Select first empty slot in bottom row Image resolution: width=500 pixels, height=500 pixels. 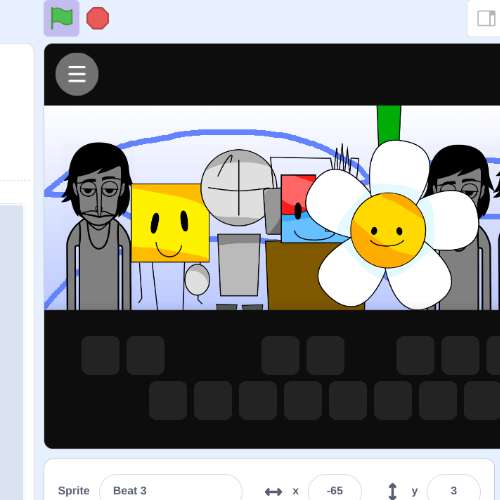click(168, 400)
